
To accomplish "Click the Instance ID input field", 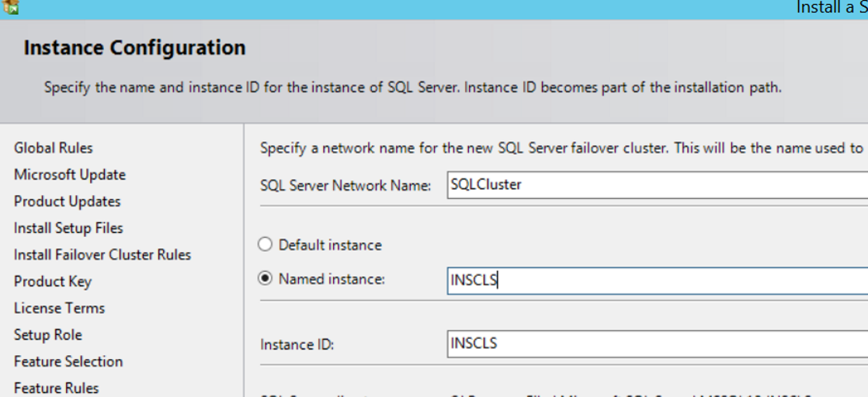I will [x=657, y=343].
